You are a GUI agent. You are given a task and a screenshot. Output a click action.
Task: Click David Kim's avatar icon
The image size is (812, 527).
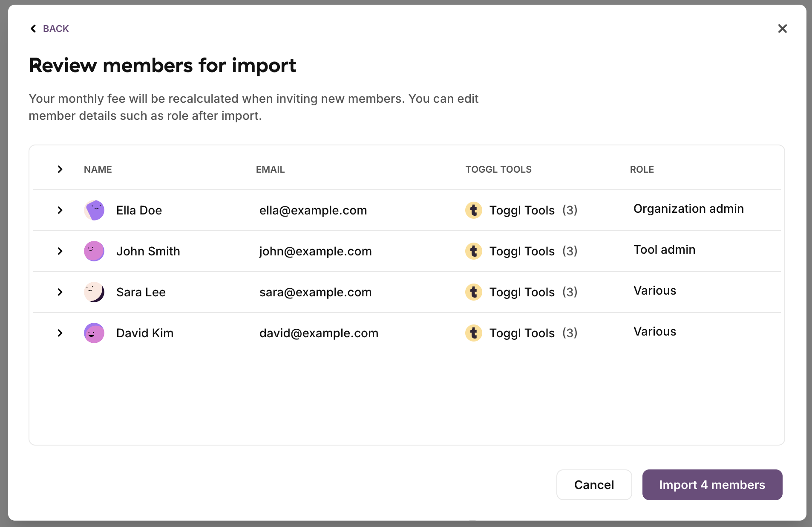click(94, 333)
